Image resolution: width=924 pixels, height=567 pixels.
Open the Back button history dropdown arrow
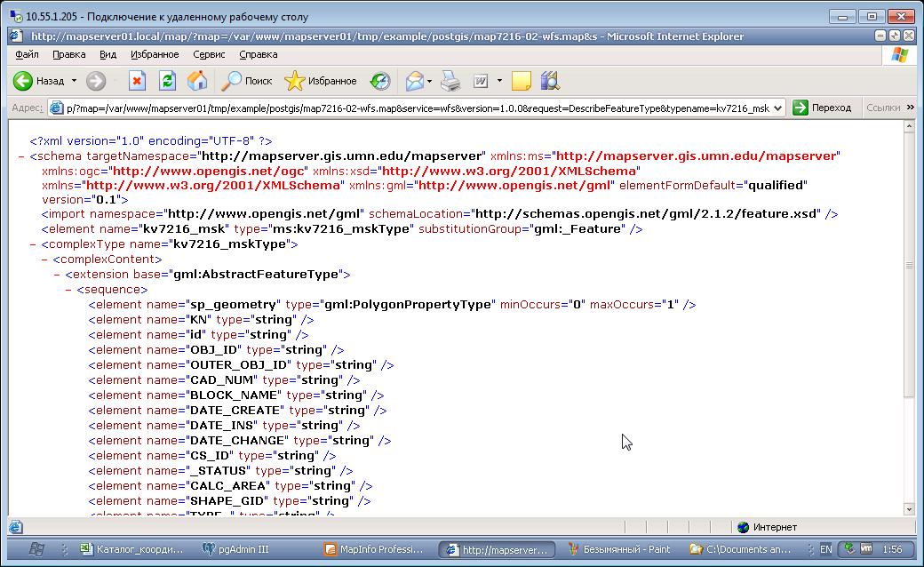tap(74, 81)
